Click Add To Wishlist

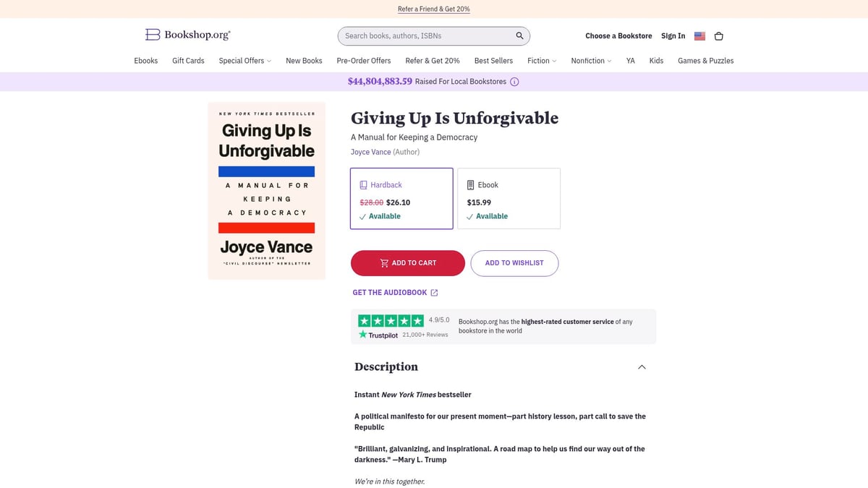point(514,262)
